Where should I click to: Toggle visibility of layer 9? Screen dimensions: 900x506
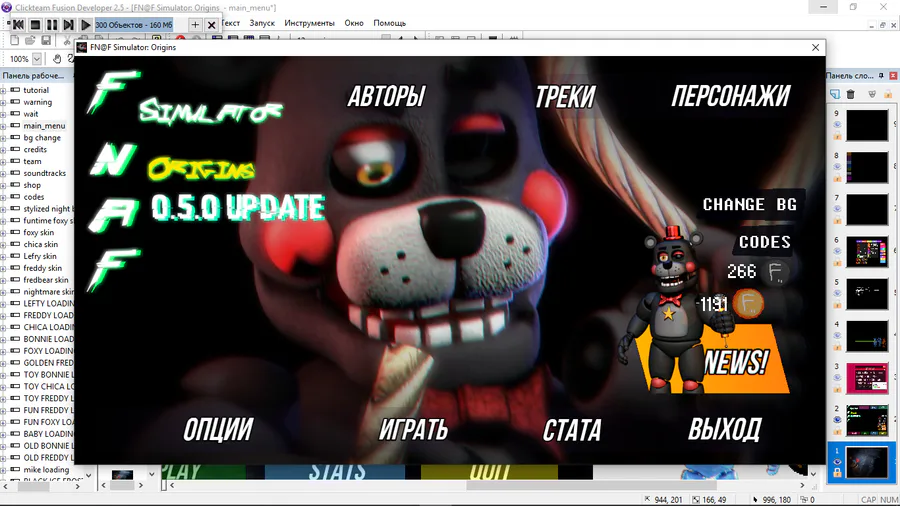[x=837, y=124]
